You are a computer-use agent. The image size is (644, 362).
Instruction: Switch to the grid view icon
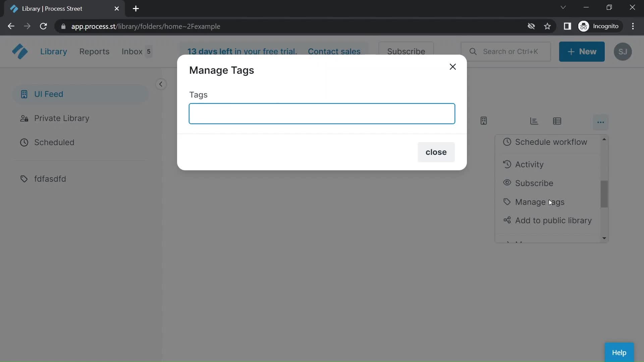[x=557, y=121]
